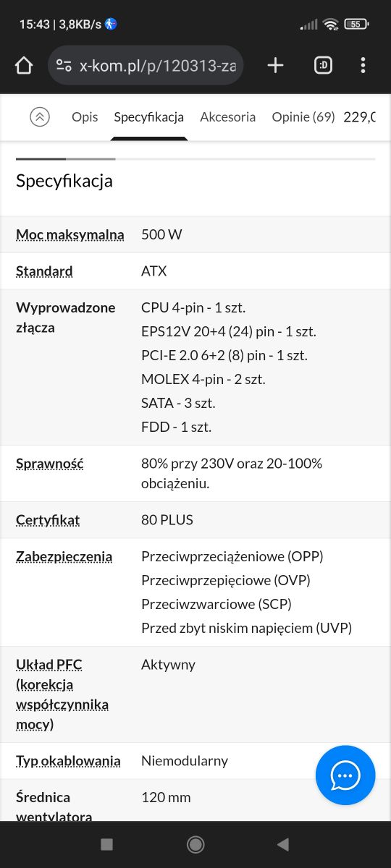The width and height of the screenshot is (391, 868).
Task: Select the Akcesoria tab
Action: click(x=227, y=116)
